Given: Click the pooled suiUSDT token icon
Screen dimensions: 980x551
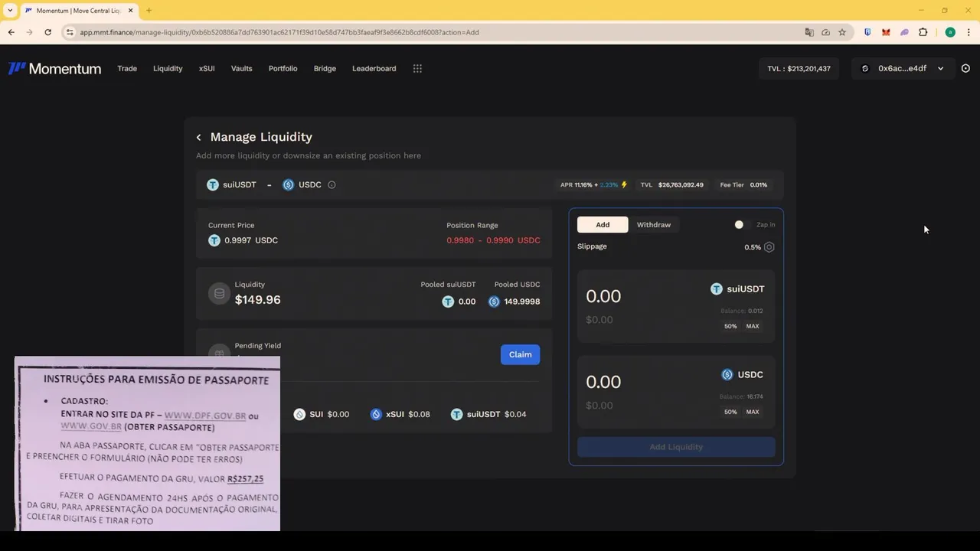Looking at the screenshot, I should 448,302.
